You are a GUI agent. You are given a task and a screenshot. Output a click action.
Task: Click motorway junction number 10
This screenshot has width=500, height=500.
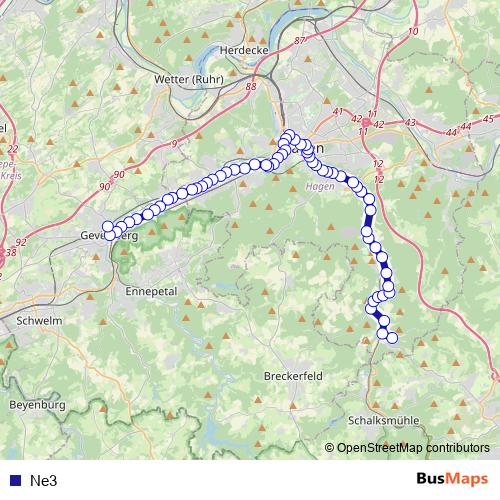pos(413,31)
